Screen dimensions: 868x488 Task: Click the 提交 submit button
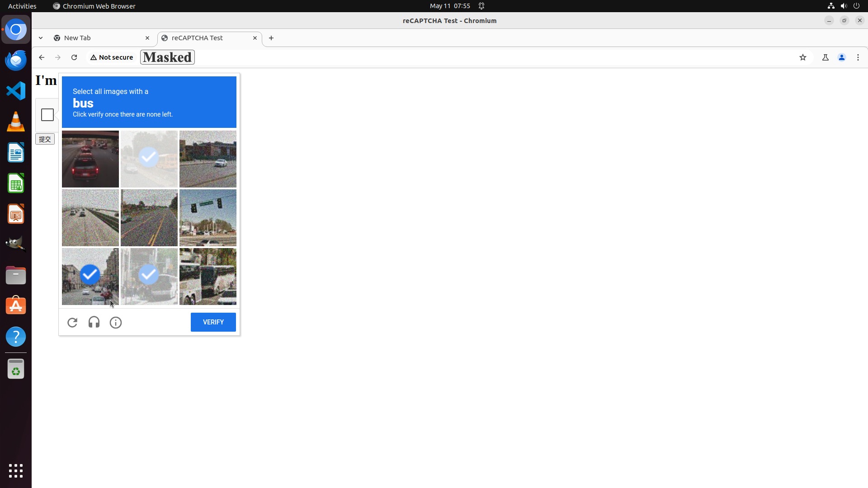point(45,139)
